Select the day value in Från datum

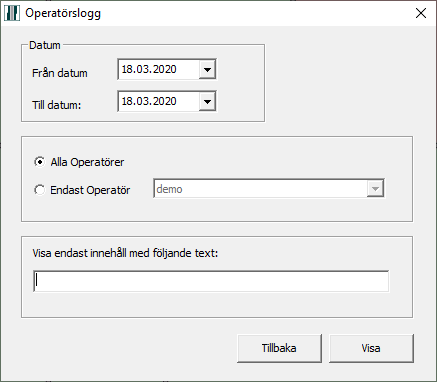click(x=127, y=69)
